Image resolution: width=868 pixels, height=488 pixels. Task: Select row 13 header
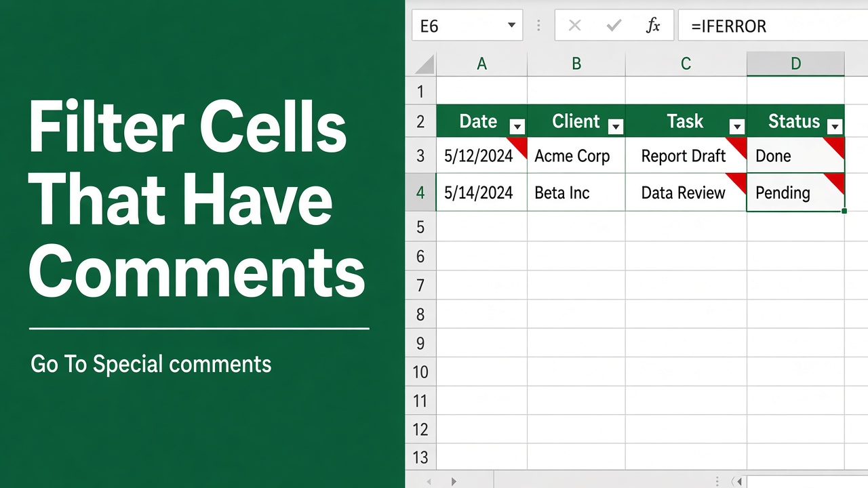point(420,457)
